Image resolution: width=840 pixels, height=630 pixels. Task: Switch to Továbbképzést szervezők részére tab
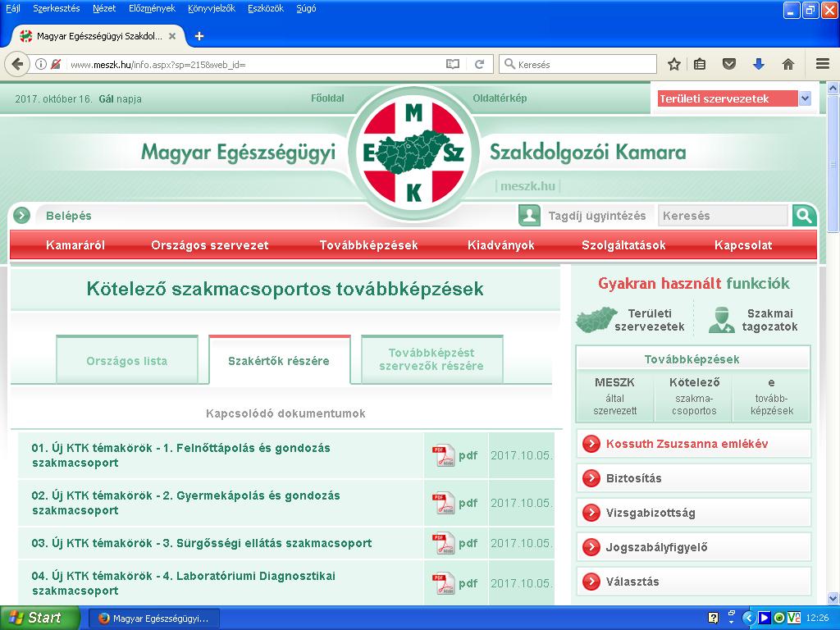pos(431,359)
